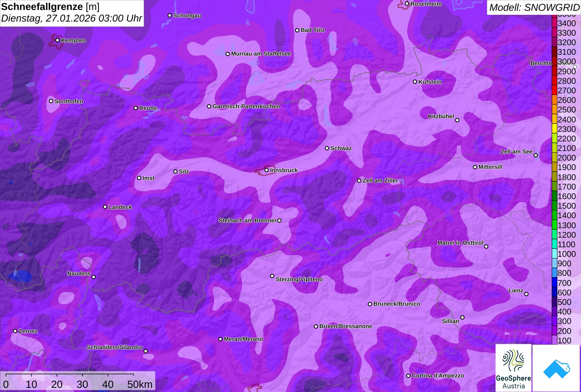Click legend value 1200
Viewport: 581px width, 392px height.
pyautogui.click(x=567, y=235)
